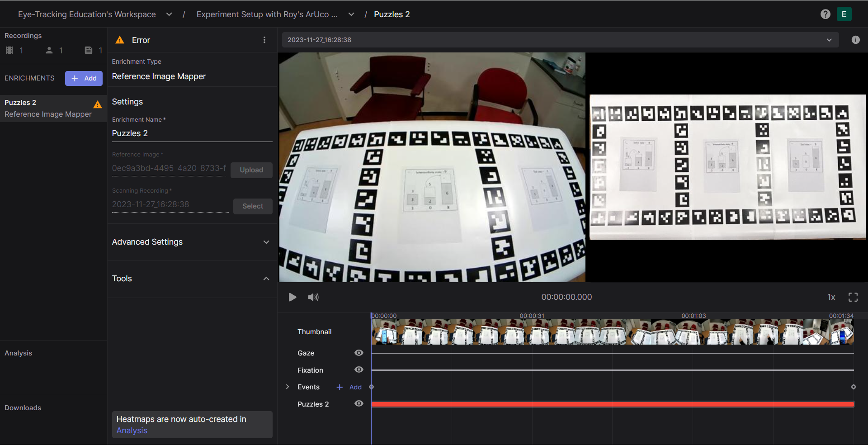Click the reference image preview
868x445 pixels.
pyautogui.click(x=727, y=167)
